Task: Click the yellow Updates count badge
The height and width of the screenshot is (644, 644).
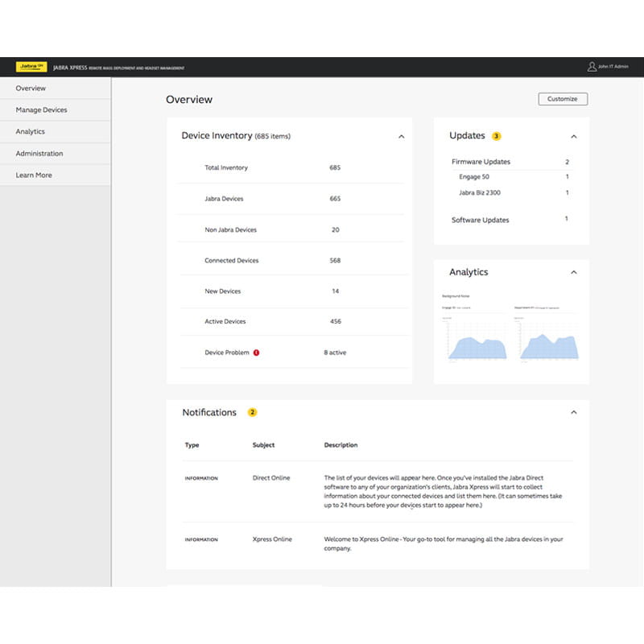Action: click(x=497, y=136)
